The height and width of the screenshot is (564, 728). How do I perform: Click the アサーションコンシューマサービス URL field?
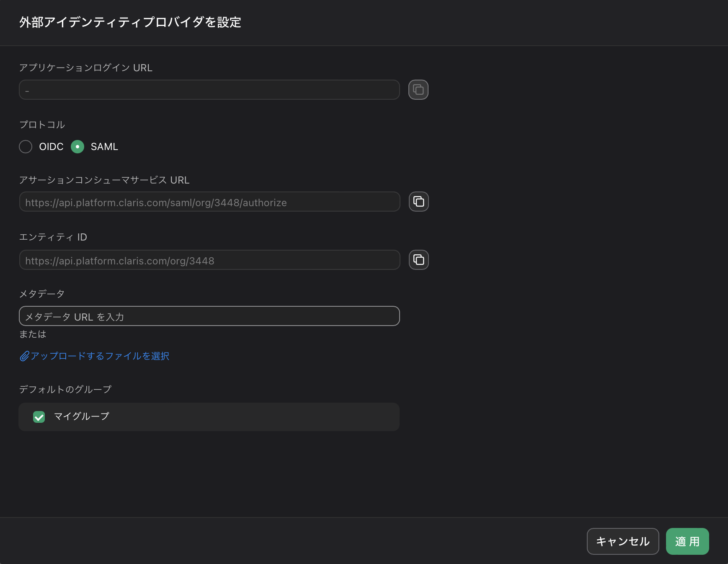[x=209, y=202]
